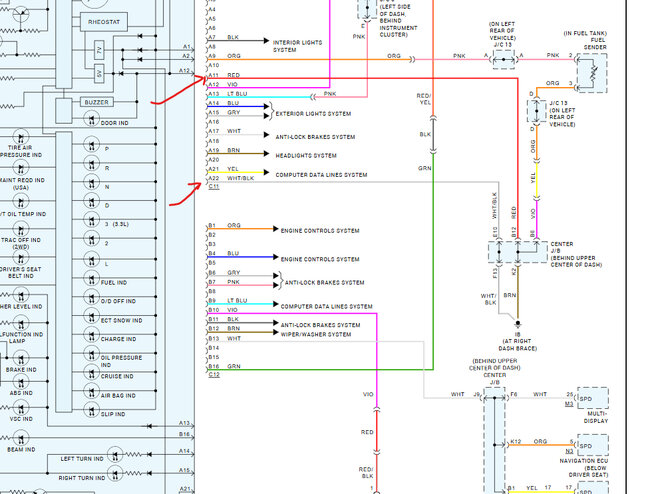
Task: Click the DOOR IND lamp symbol
Action: (91, 119)
